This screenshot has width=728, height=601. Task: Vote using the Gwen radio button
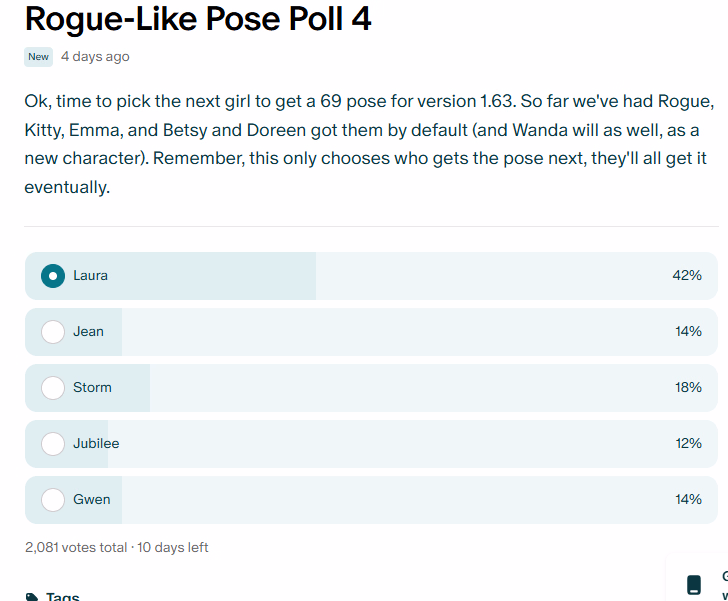[53, 500]
